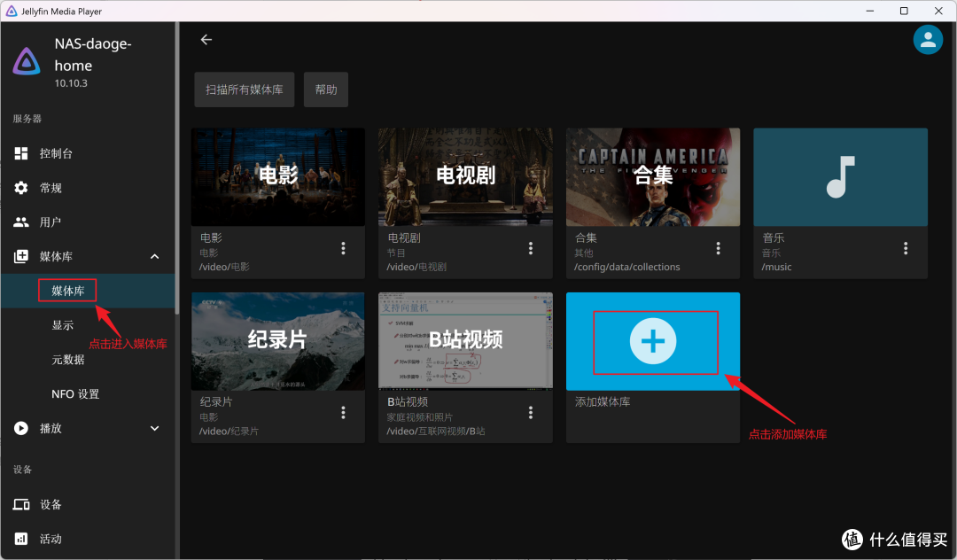Screen dimensions: 957x560
Task: Open the B站视频 library thumbnail
Action: click(466, 342)
